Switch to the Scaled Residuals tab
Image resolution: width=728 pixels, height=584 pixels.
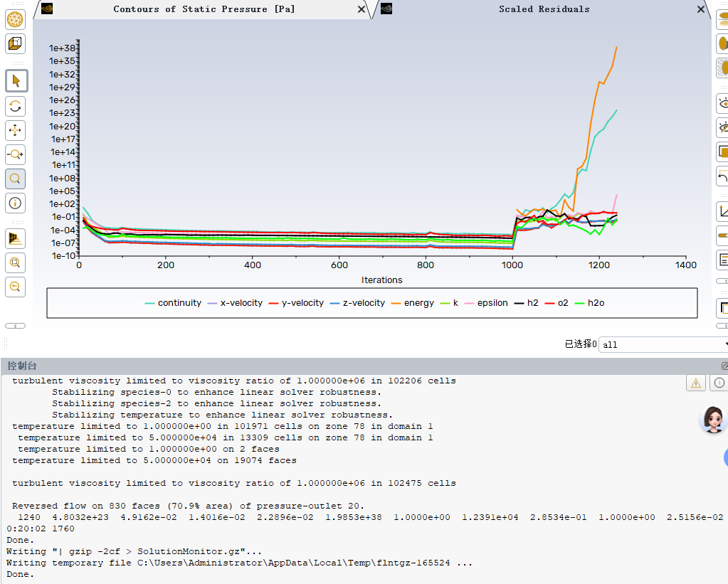(544, 9)
